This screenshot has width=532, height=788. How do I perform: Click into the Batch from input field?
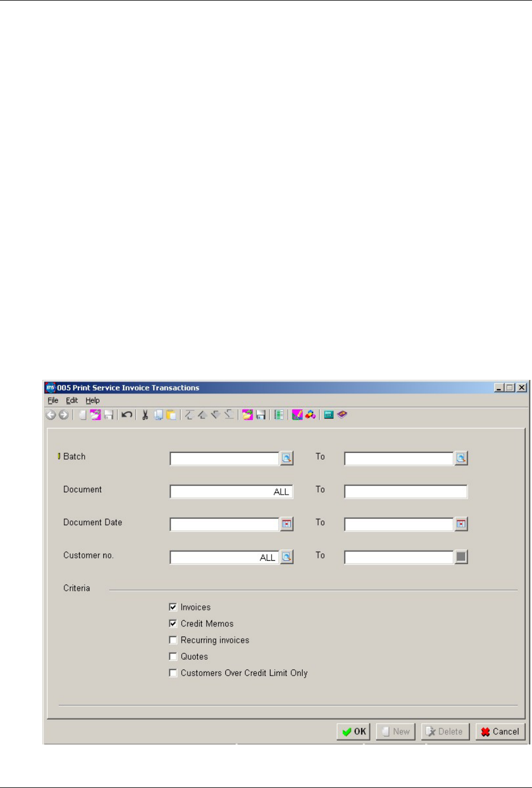pos(225,458)
